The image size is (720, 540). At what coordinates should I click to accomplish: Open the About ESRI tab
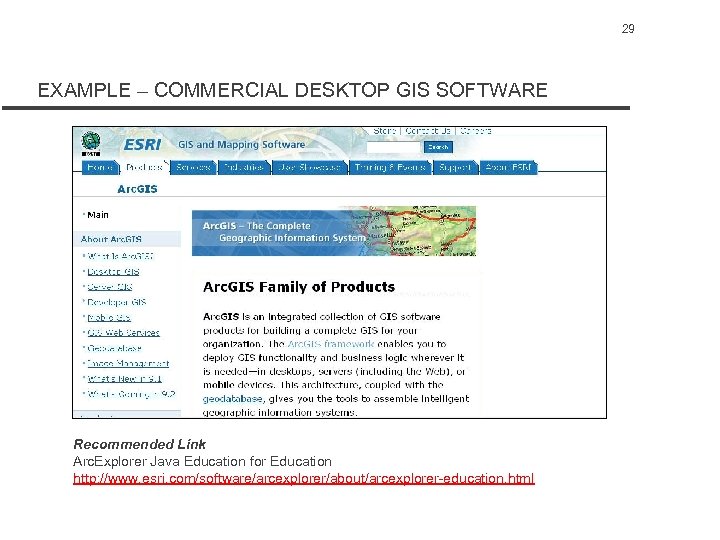(x=508, y=167)
